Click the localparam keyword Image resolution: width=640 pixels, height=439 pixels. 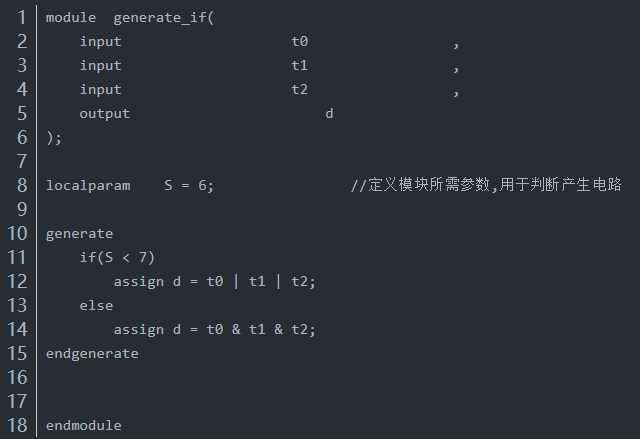88,186
